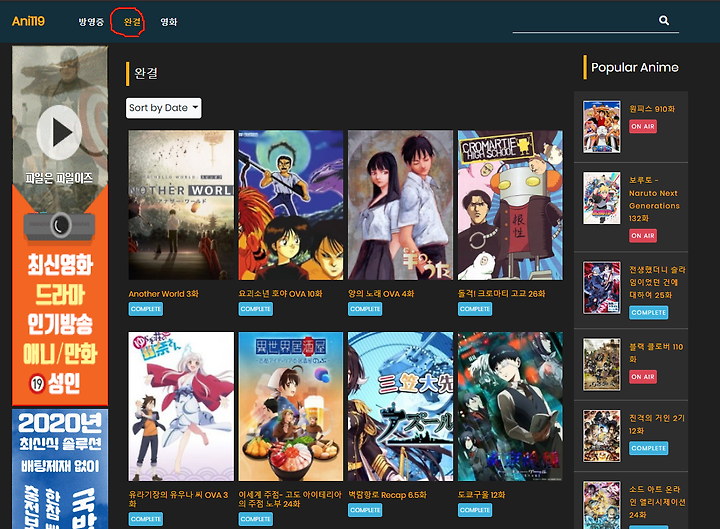Open the 요괴소년 호야 poster thumbnail

[x=291, y=205]
